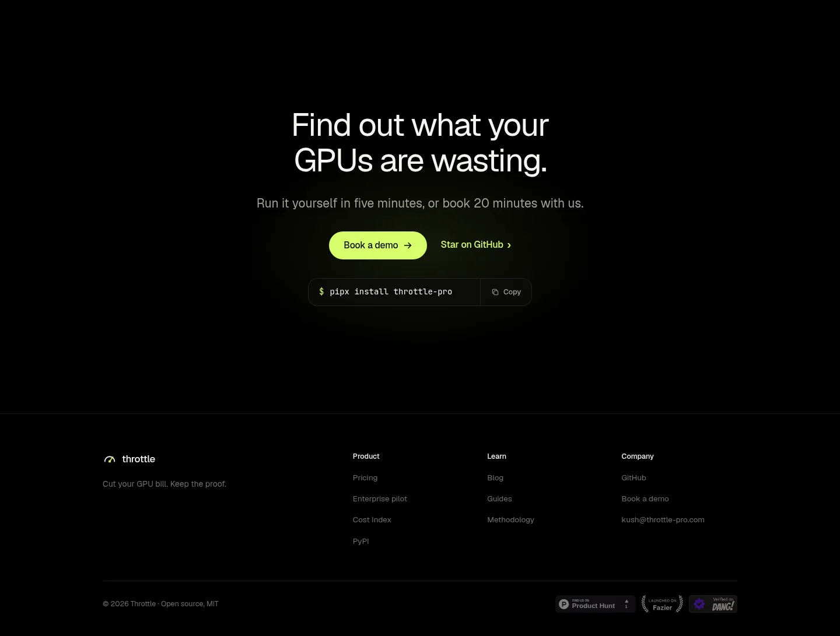Open the Enterprise pilot link
This screenshot has width=840, height=636.
click(x=380, y=498)
